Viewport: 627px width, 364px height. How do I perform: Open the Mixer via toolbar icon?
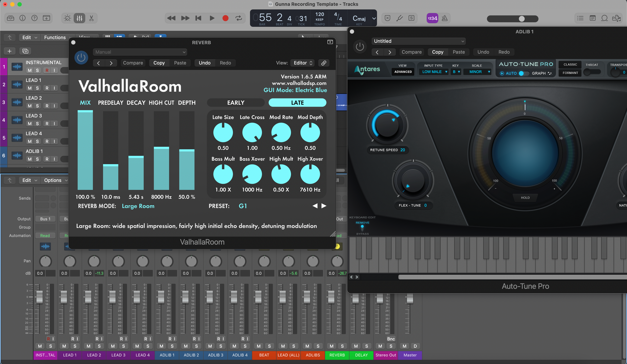click(x=79, y=18)
